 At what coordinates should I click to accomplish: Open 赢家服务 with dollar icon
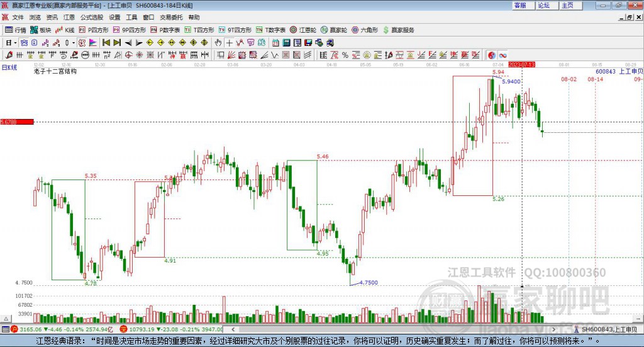pos(398,30)
